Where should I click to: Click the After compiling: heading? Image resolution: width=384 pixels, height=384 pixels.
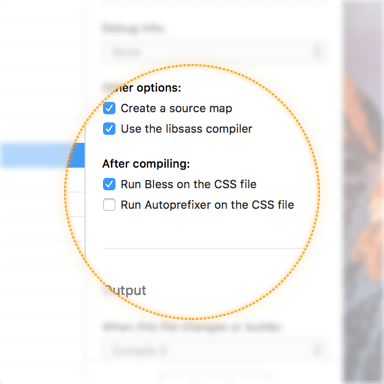pos(146,164)
